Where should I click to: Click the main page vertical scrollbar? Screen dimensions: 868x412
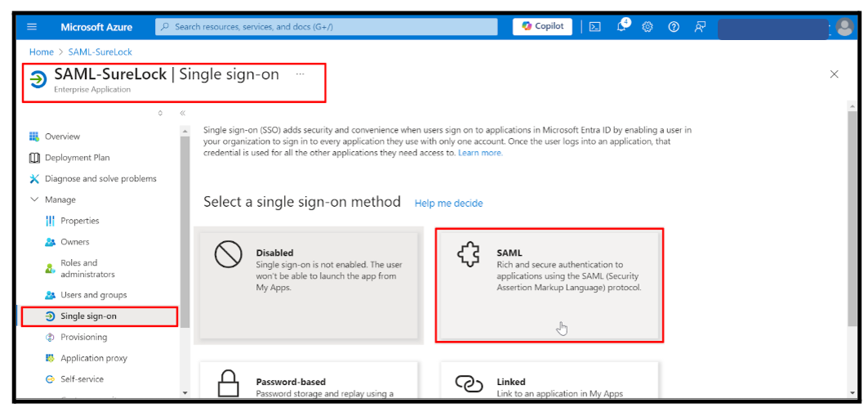(853, 219)
